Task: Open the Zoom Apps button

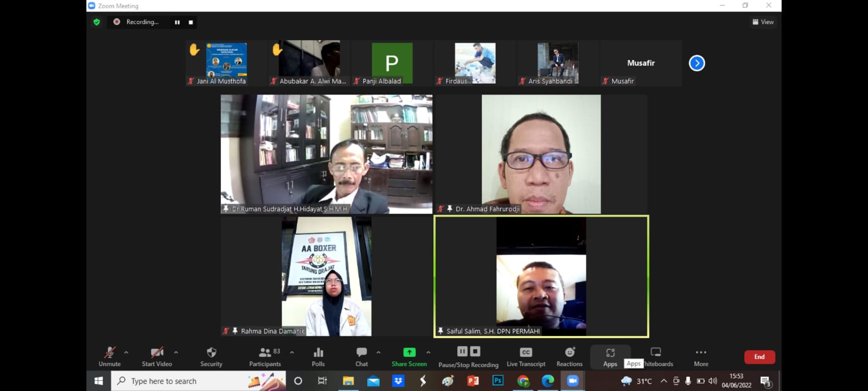Action: (x=610, y=357)
